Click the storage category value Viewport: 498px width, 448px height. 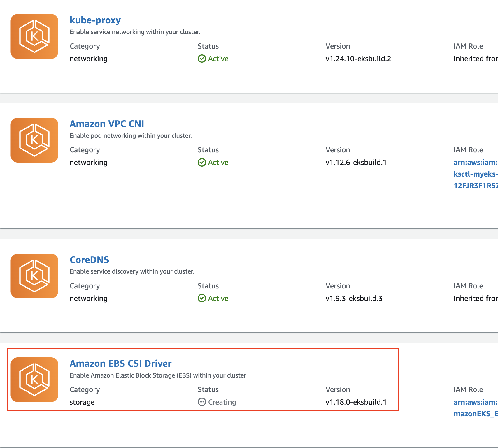[x=82, y=402]
